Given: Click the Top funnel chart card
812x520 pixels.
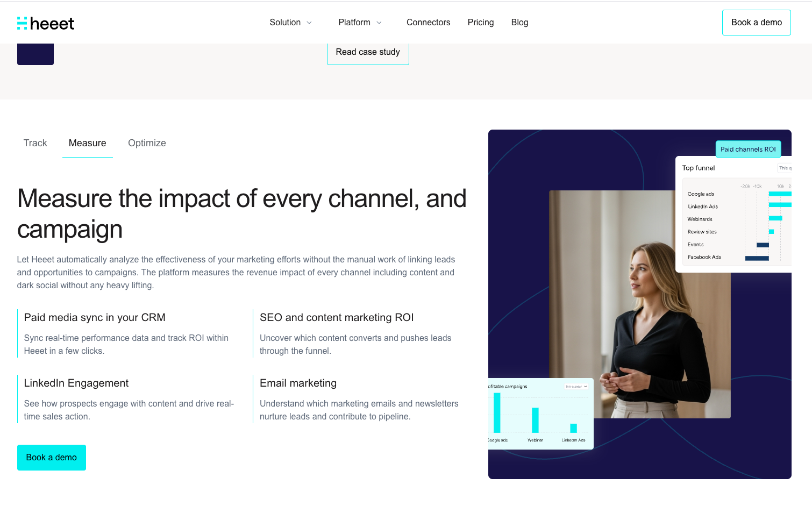Looking at the screenshot, I should pos(733,215).
